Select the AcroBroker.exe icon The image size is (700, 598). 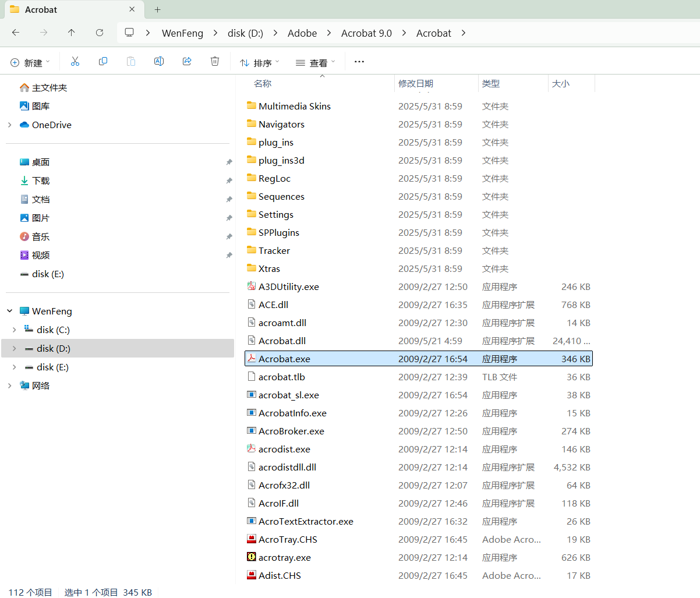[x=252, y=431]
